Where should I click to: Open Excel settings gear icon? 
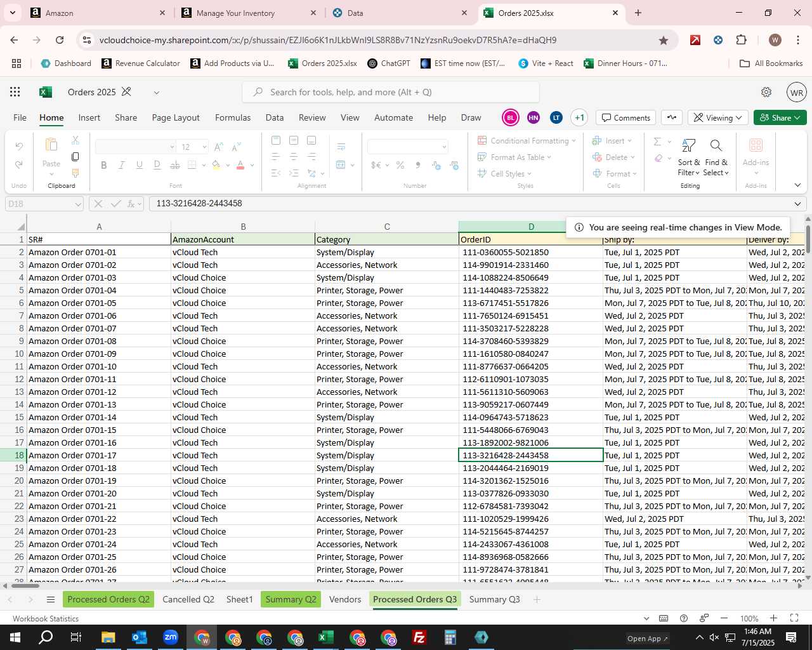[x=766, y=92]
